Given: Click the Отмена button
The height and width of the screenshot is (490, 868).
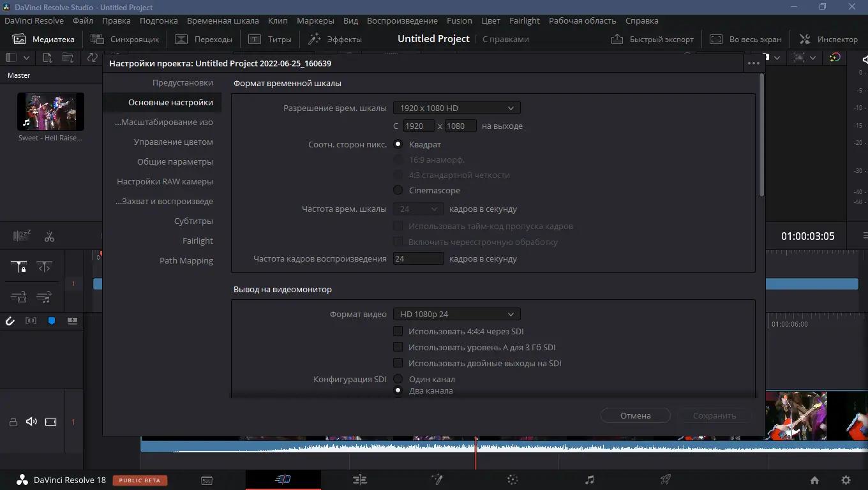Looking at the screenshot, I should (635, 415).
